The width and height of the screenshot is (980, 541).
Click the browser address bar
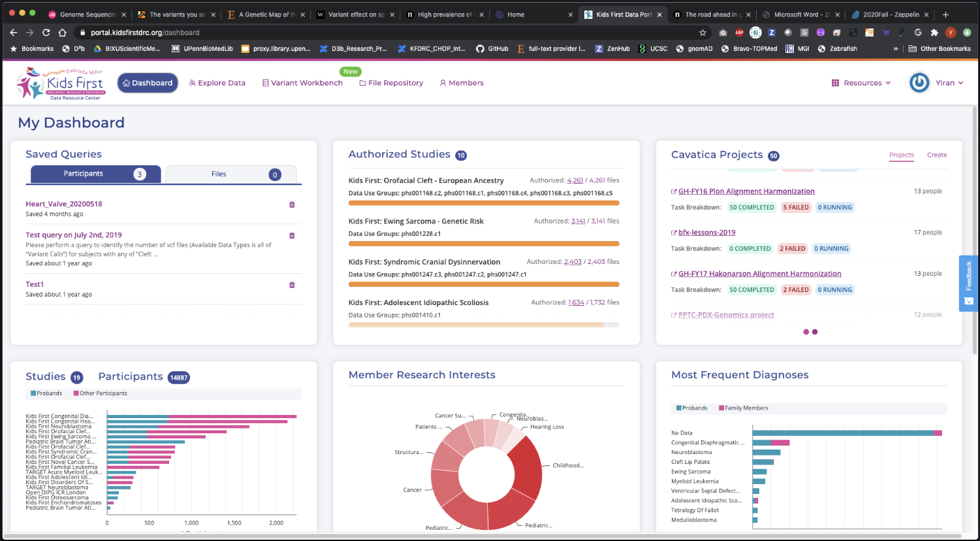click(x=392, y=32)
